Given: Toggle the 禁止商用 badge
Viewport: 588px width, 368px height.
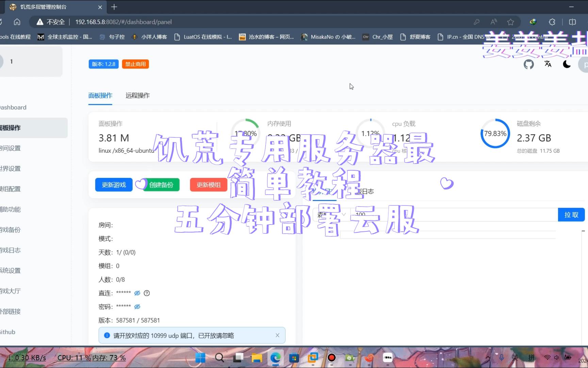Looking at the screenshot, I should [135, 64].
